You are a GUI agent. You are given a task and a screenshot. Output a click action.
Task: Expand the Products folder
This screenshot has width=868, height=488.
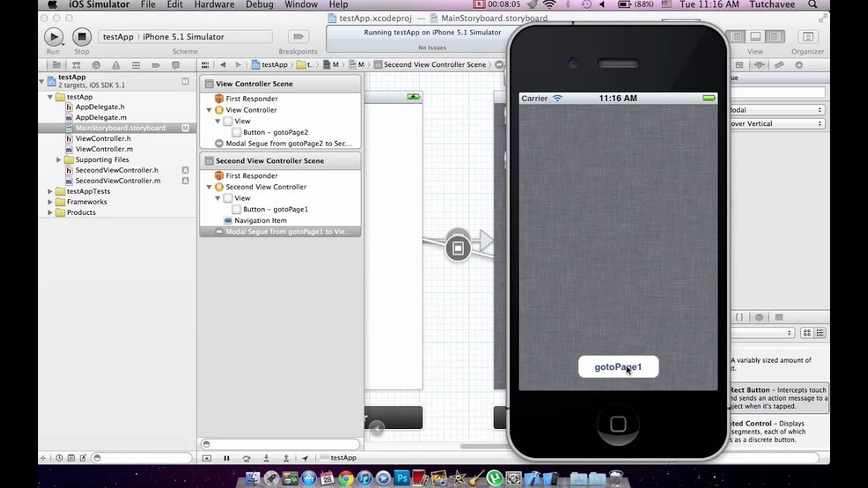tap(50, 212)
